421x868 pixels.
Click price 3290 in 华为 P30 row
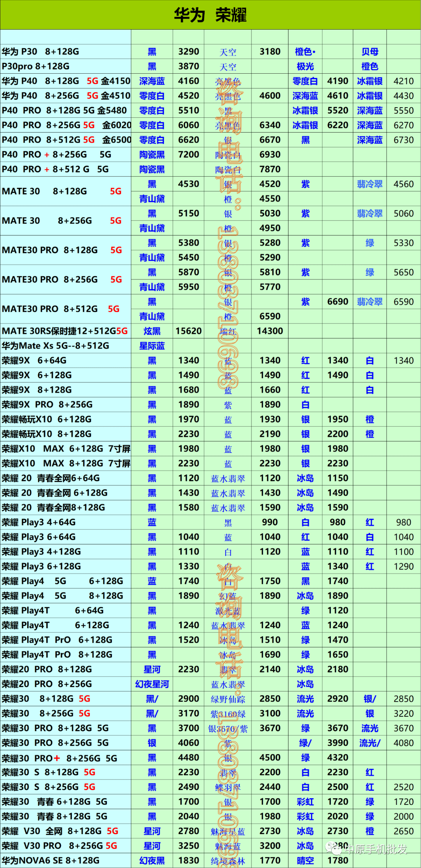point(189,52)
